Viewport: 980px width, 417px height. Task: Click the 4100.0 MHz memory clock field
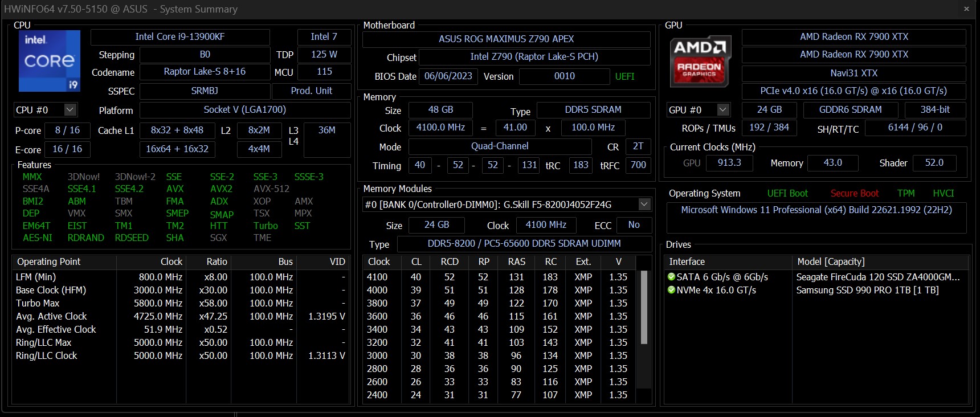(440, 128)
